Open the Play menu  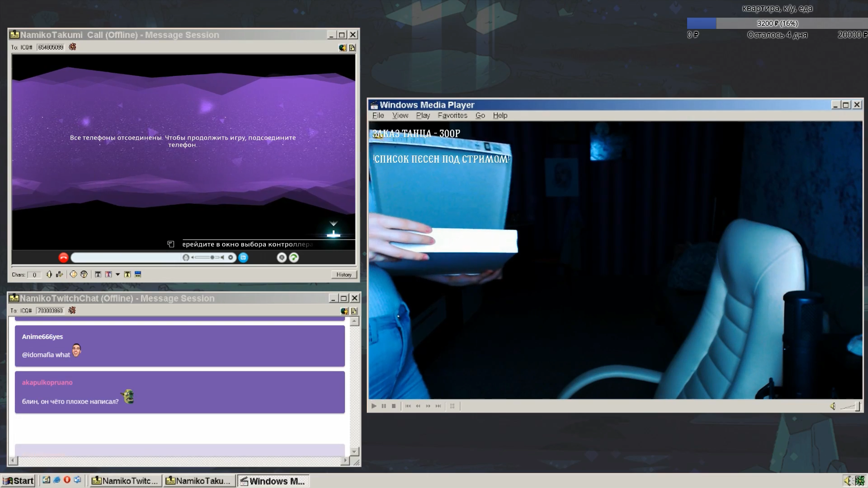pyautogui.click(x=423, y=116)
